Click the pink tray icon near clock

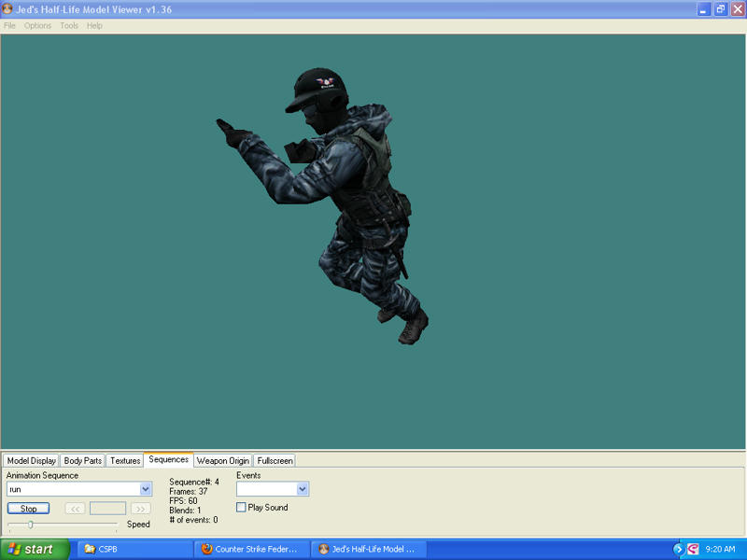693,549
